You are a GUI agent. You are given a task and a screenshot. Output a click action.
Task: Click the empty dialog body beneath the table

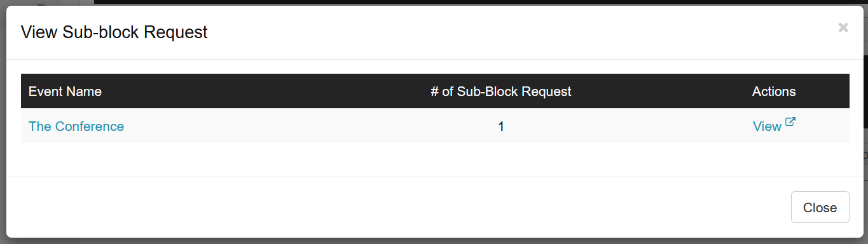(434, 159)
